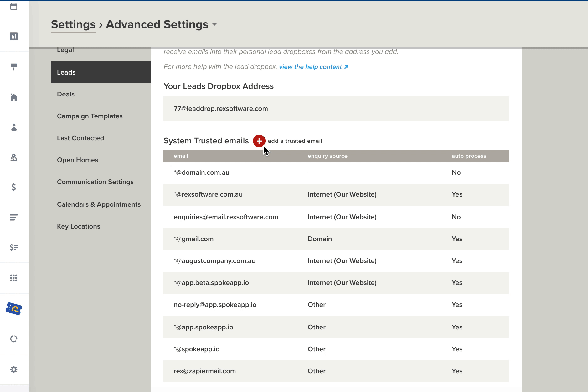
Task: Click the System Trusted emails heading
Action: [x=206, y=141]
